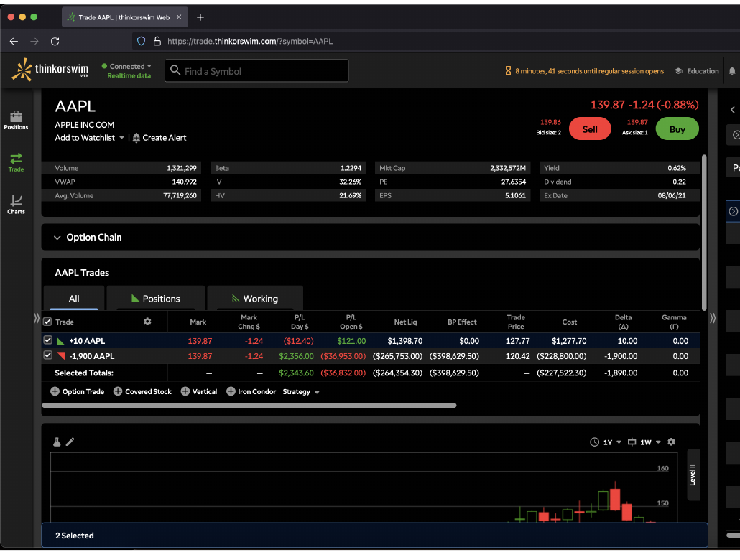Click the trades table horizontal scrollbar
This screenshot has height=560, width=740.
click(x=249, y=405)
